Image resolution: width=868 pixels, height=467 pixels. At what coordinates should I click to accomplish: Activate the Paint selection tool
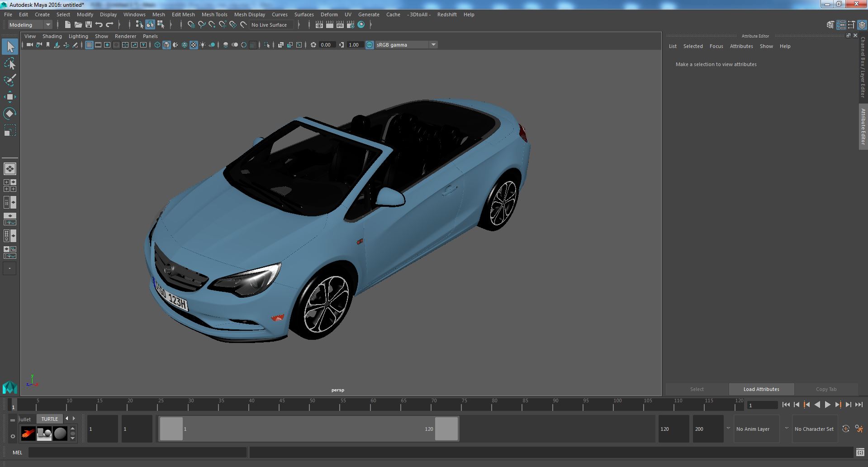[x=10, y=80]
